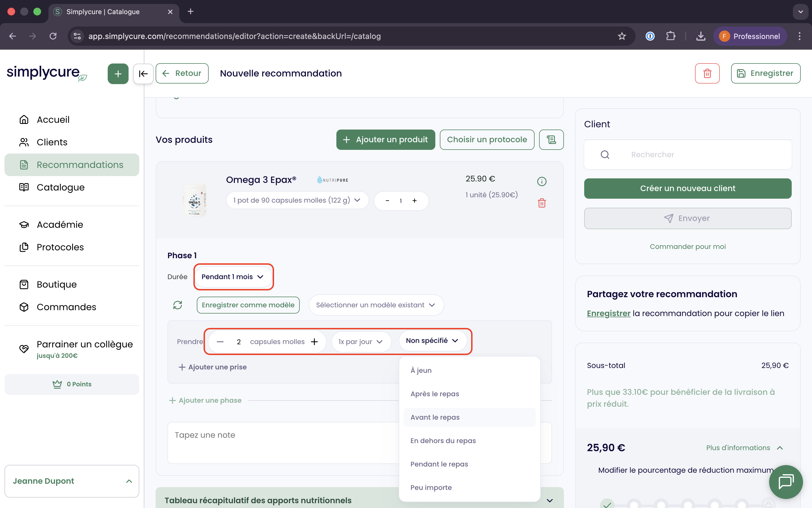The width and height of the screenshot is (812, 508).
Task: Open Clients in sidebar
Action: tap(72, 142)
